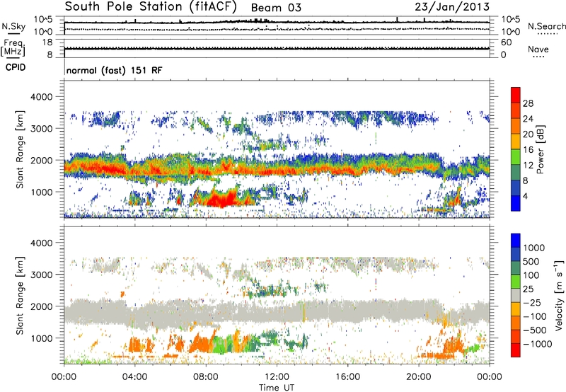Viewport: 566px width, 392px height.
Task: Click the 'Time UT' axis title
Action: (277, 388)
